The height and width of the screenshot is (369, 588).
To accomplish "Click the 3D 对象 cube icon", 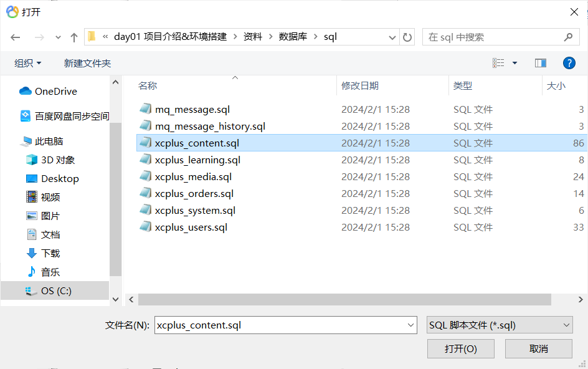I will pos(32,160).
